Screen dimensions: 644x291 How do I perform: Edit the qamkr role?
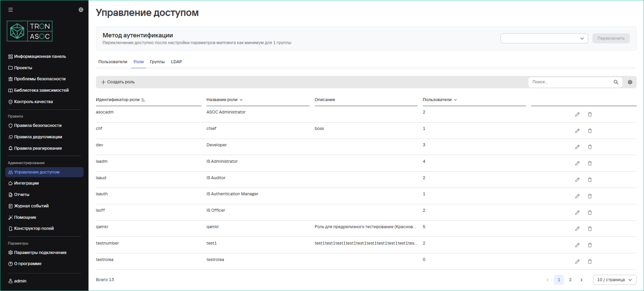[x=577, y=229]
